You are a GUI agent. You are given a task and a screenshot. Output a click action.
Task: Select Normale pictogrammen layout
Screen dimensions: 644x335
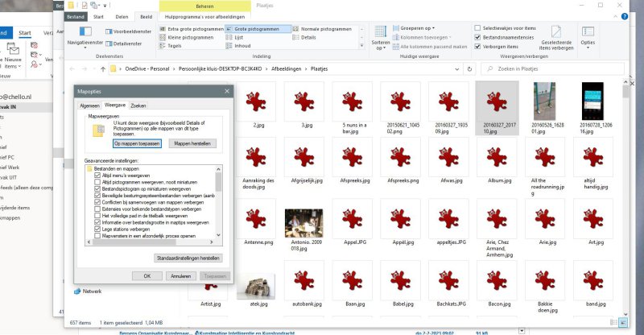point(322,29)
